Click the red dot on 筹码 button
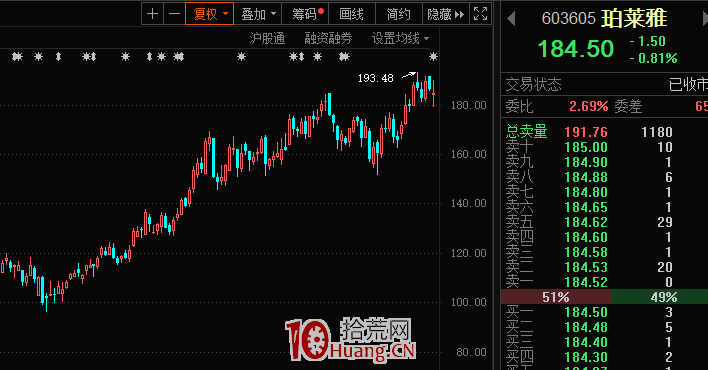Image resolution: width=708 pixels, height=370 pixels. (321, 11)
